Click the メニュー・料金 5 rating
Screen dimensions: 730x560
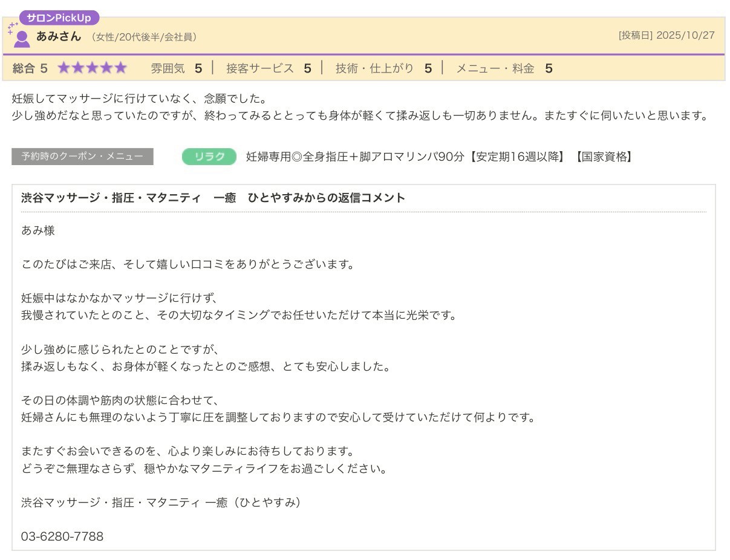tap(504, 68)
